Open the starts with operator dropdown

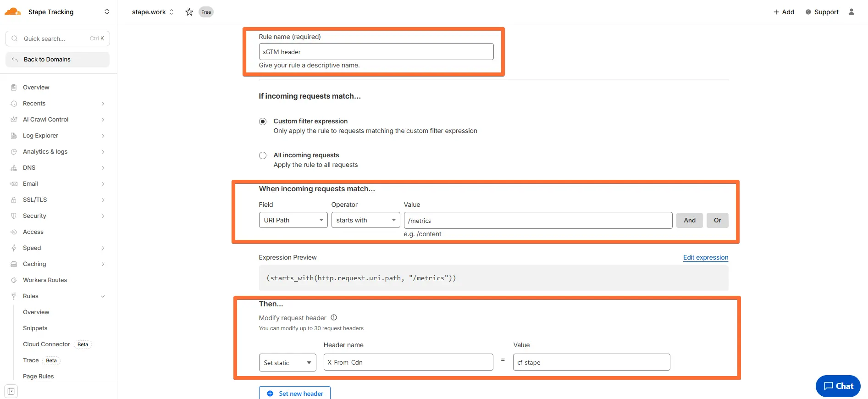(x=365, y=220)
